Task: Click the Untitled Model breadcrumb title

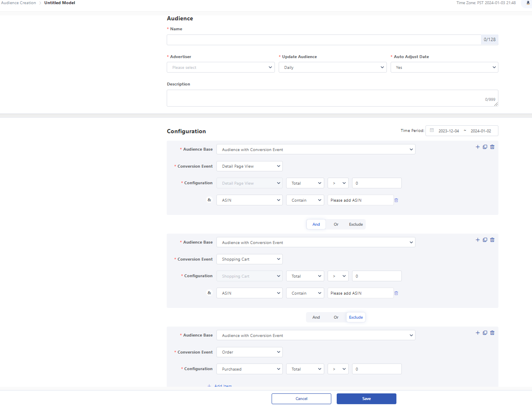Action: [59, 3]
